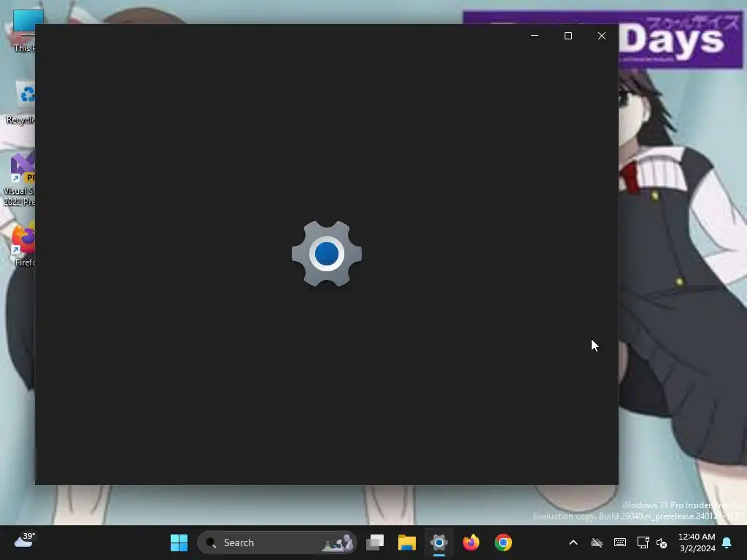The height and width of the screenshot is (560, 747).
Task: Open Firefox from the taskbar
Action: (471, 542)
